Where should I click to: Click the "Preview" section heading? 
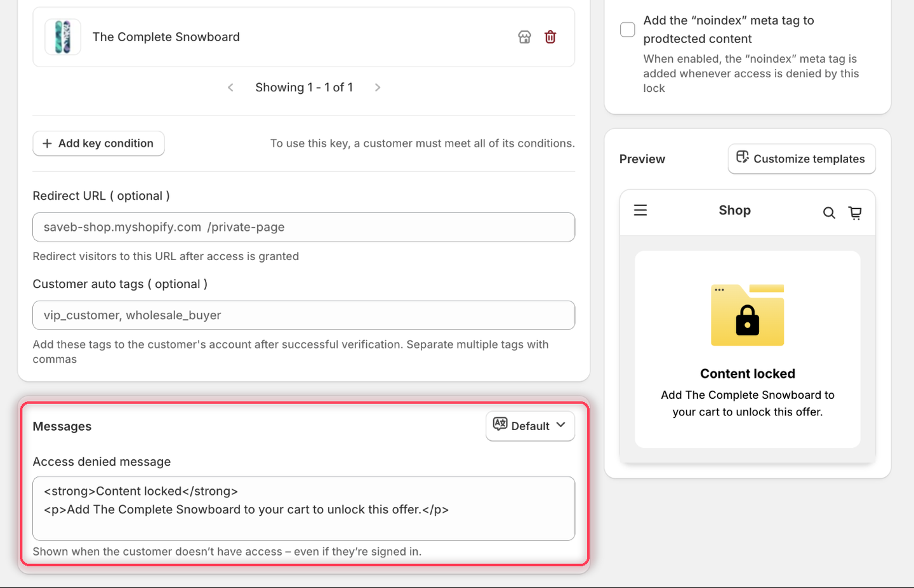point(642,159)
